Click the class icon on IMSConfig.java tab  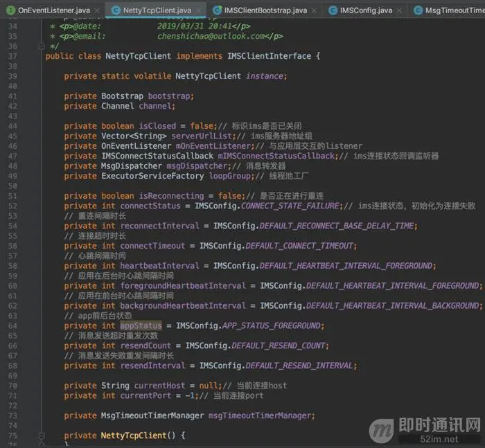pos(333,10)
